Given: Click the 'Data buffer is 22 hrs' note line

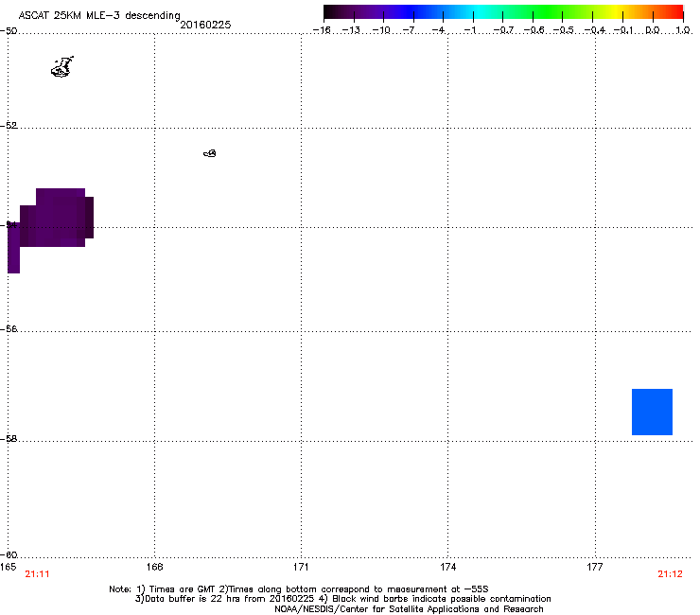Looking at the screenshot, I should click(x=342, y=599).
